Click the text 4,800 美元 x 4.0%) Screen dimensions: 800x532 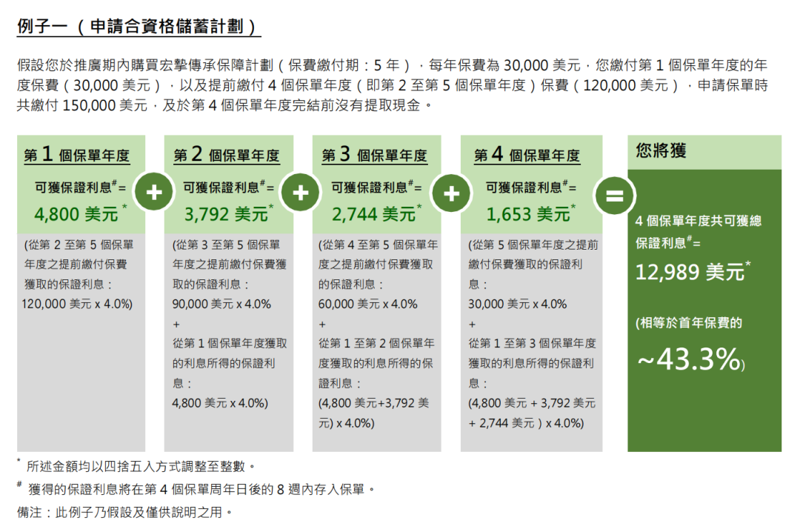(220, 403)
